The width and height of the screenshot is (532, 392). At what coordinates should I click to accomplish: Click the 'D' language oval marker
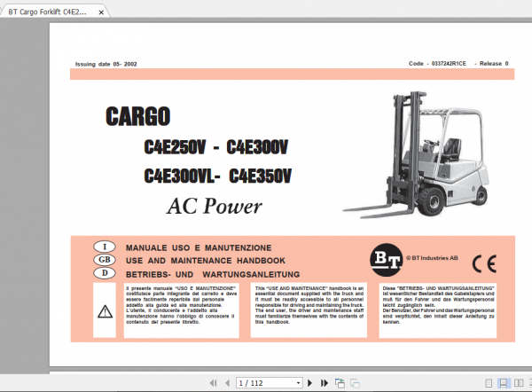pyautogui.click(x=105, y=273)
